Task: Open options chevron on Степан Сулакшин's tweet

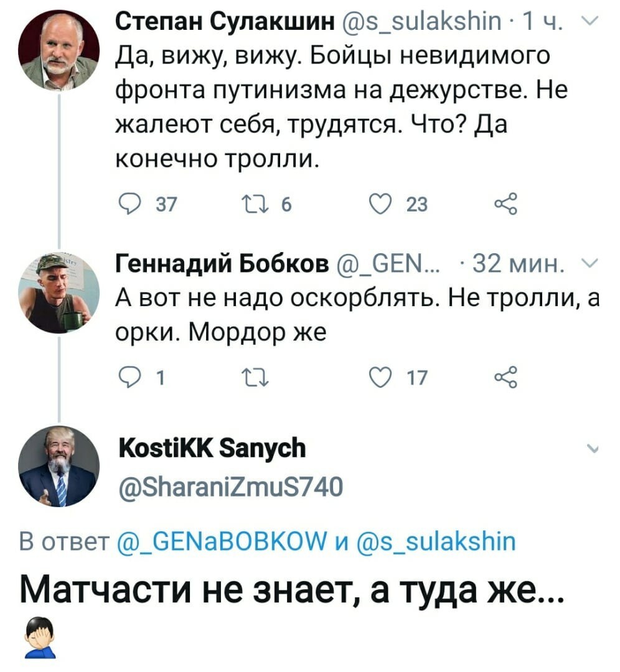Action: pyautogui.click(x=593, y=21)
